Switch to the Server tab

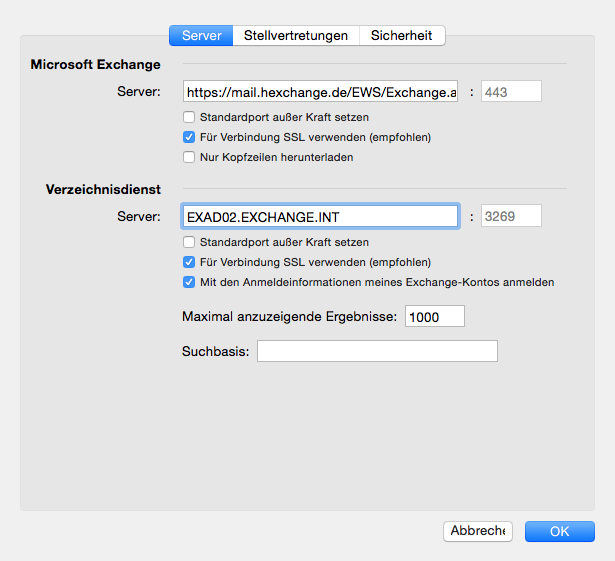201,36
